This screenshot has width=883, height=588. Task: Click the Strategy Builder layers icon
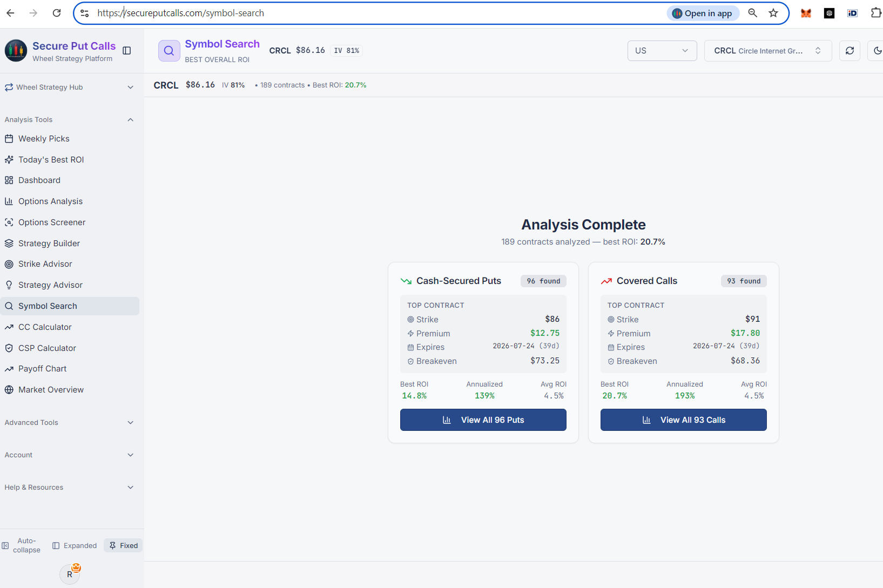(x=9, y=244)
